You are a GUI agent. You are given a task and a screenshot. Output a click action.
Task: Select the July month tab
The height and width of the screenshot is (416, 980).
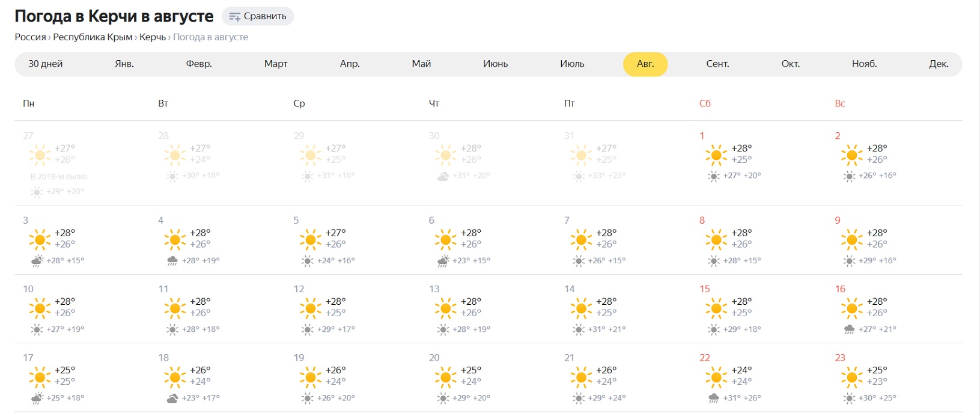[x=572, y=64]
